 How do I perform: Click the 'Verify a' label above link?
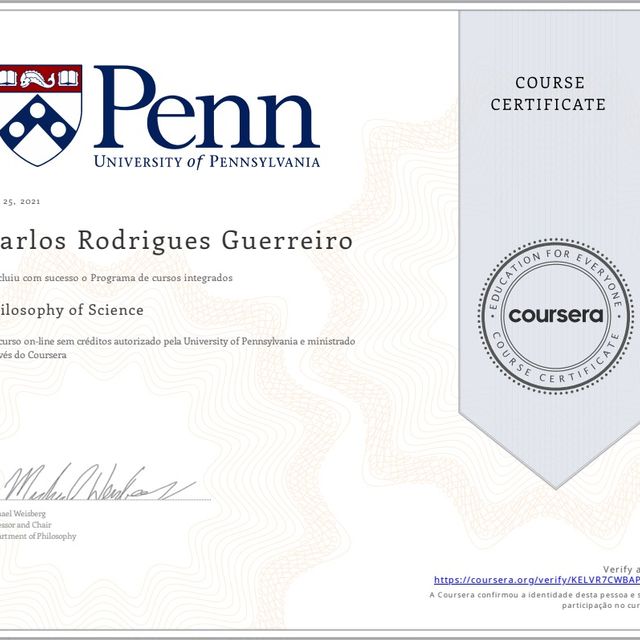(x=621, y=569)
